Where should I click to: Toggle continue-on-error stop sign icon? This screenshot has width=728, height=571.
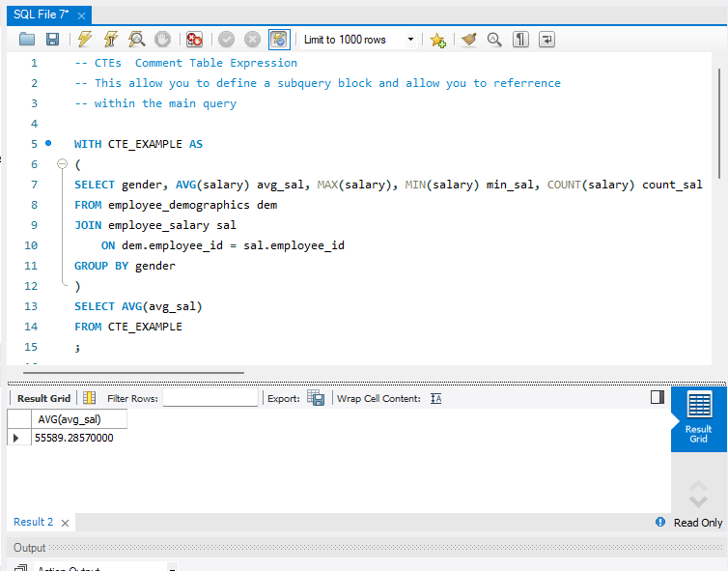click(x=194, y=40)
